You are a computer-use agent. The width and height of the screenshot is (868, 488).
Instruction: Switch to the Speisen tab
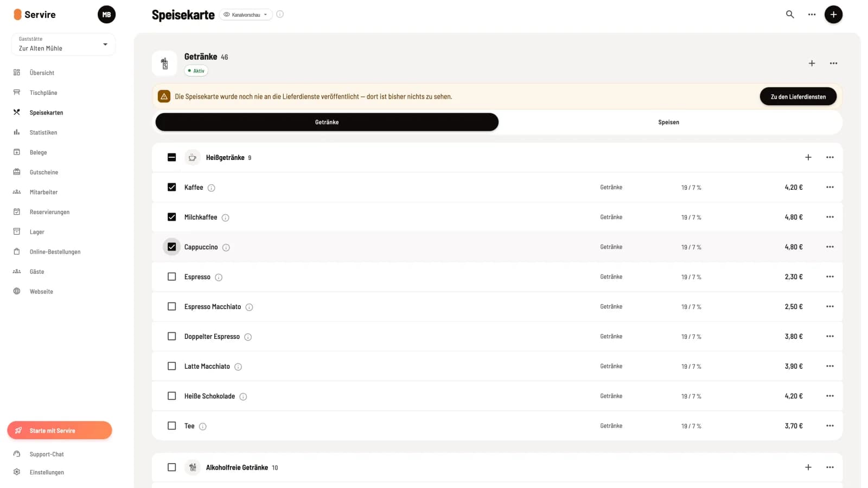(x=668, y=122)
